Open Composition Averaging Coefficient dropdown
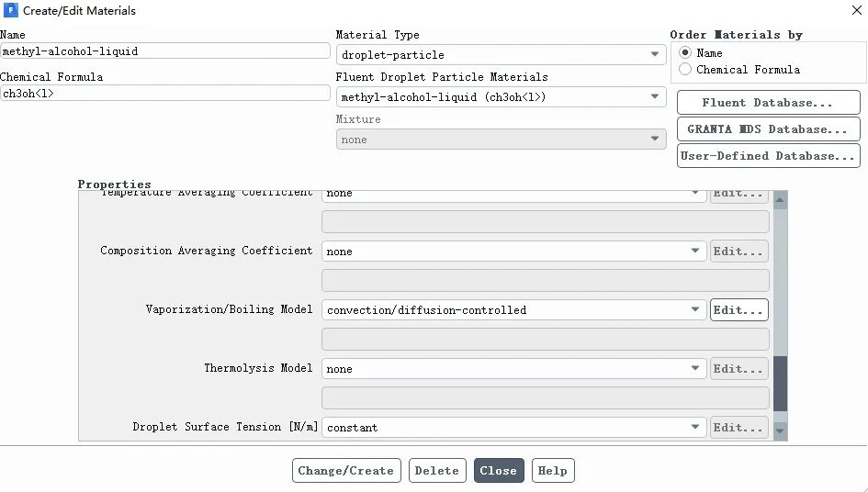Screen dimensions: 868x492 (513, 252)
